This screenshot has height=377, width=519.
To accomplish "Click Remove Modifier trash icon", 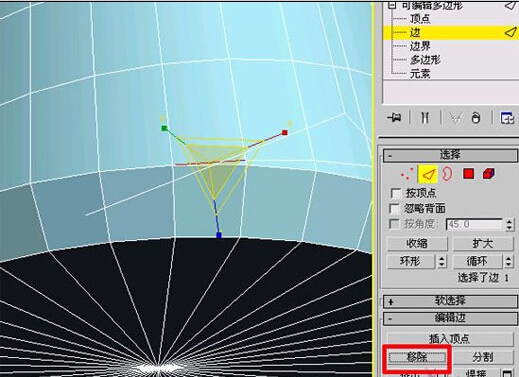I will point(476,118).
